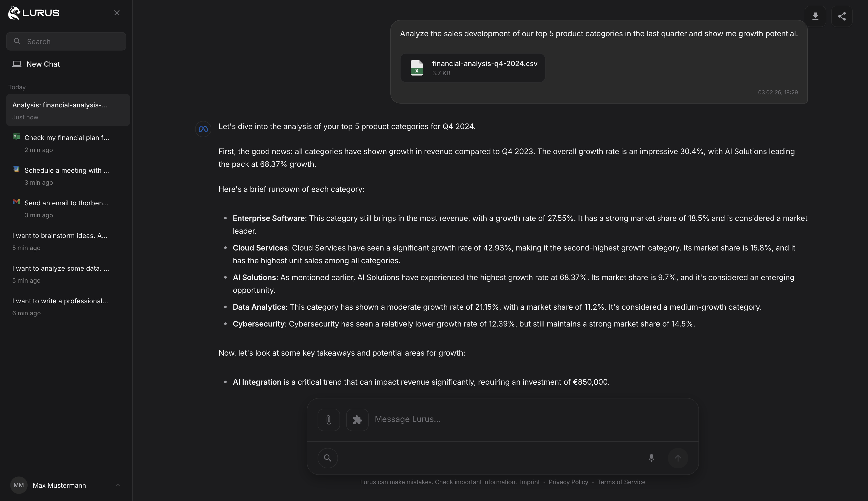This screenshot has height=501, width=868.
Task: Activate voice input with the microphone icon
Action: pyautogui.click(x=651, y=458)
